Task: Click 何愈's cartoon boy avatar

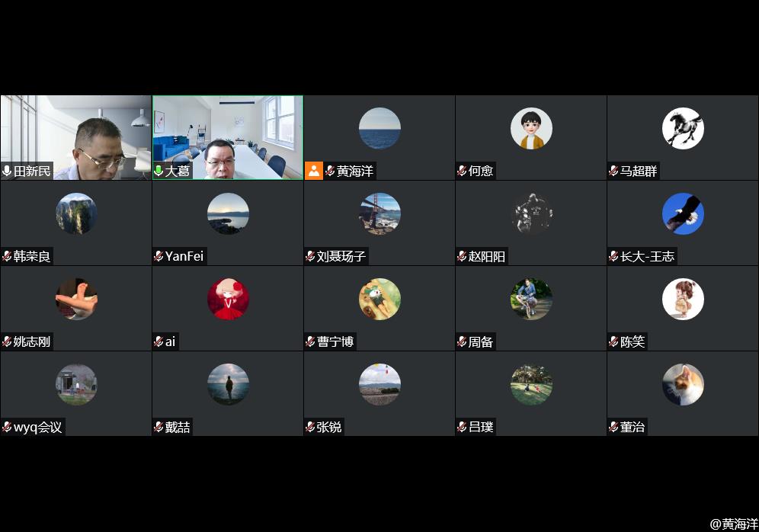Action: (x=531, y=128)
